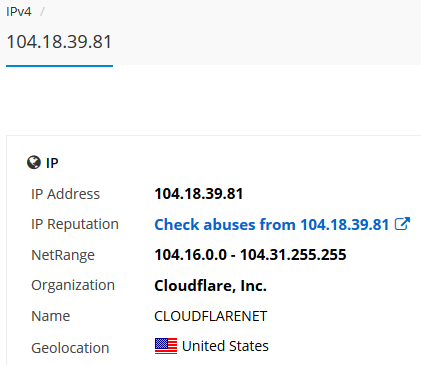This screenshot has height=365, width=421.
Task: Click the NetRange field label
Action: pyautogui.click(x=63, y=255)
